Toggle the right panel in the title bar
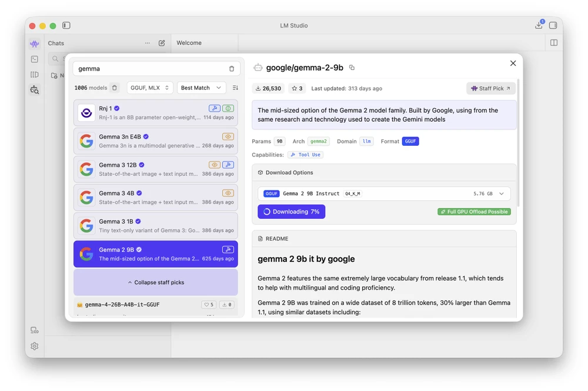The height and width of the screenshot is (391, 588). [x=553, y=25]
